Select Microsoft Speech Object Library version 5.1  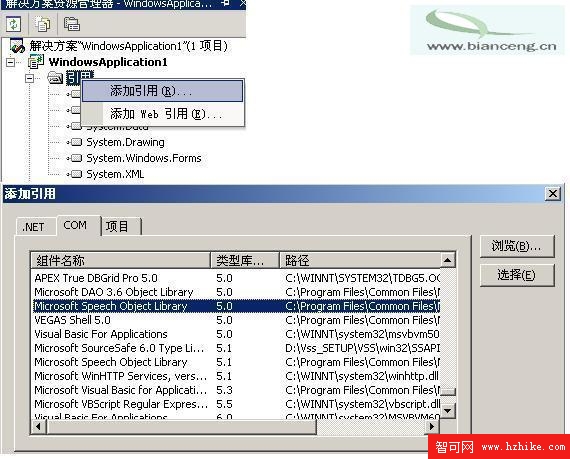[x=236, y=362]
